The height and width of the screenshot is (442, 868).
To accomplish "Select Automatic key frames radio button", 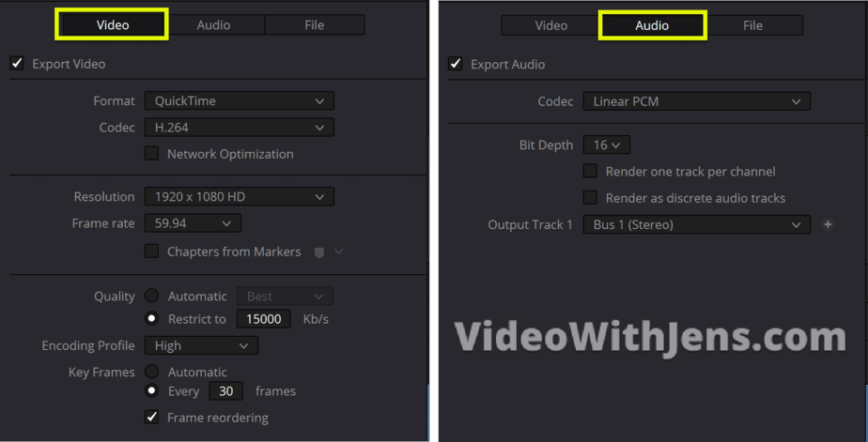I will coord(151,372).
